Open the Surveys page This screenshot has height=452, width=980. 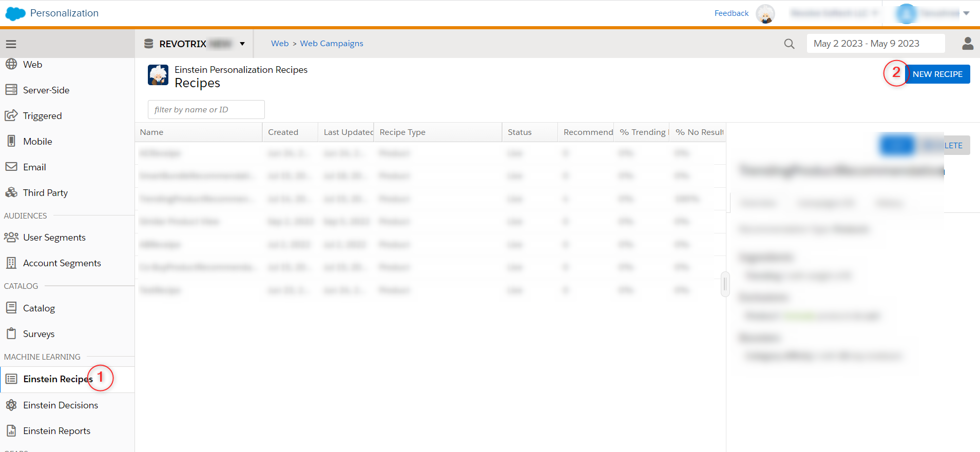(39, 333)
